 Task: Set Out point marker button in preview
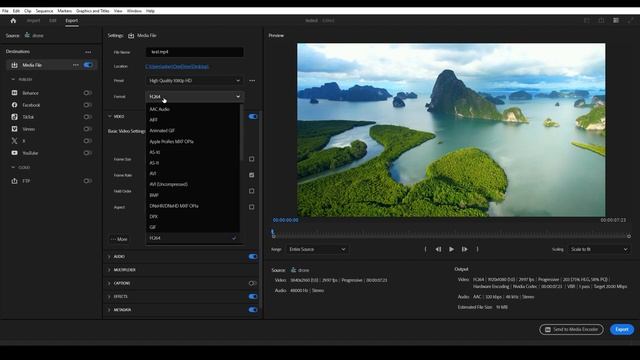[477, 249]
